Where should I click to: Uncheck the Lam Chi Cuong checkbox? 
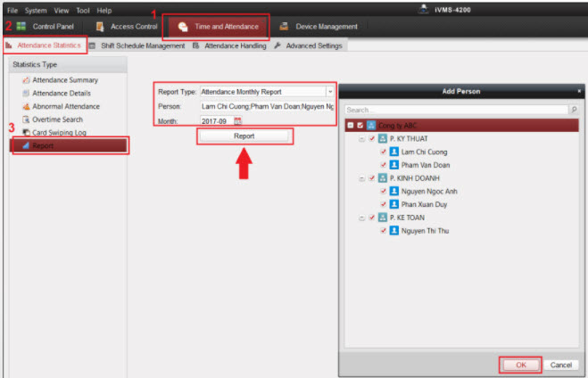coord(384,152)
